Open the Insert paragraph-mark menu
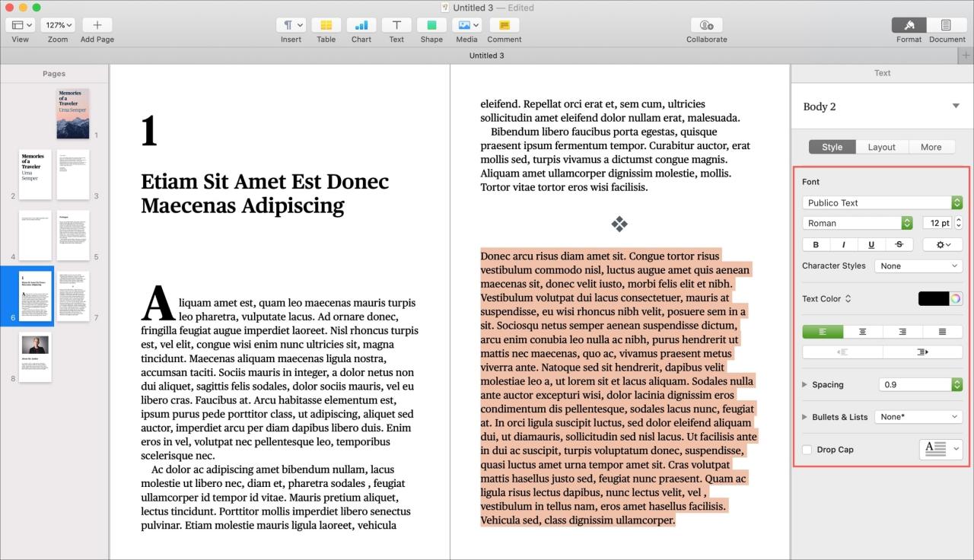The width and height of the screenshot is (974, 560). click(x=291, y=25)
